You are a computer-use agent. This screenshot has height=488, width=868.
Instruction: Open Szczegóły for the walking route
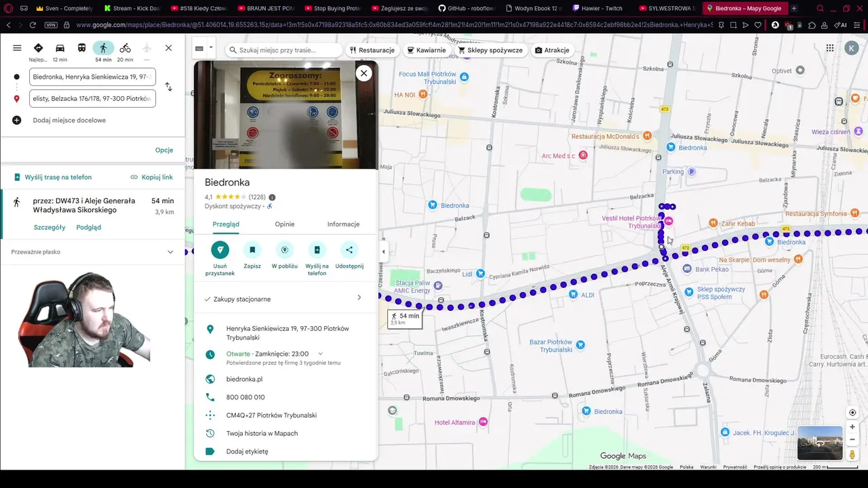tap(50, 227)
